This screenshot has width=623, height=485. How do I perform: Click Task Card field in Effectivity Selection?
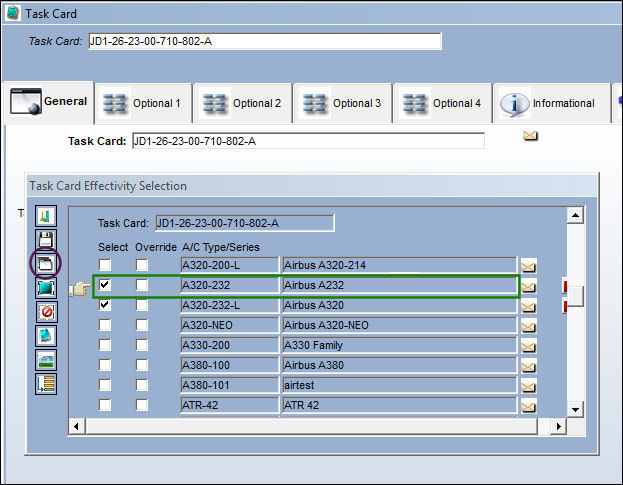pos(245,223)
